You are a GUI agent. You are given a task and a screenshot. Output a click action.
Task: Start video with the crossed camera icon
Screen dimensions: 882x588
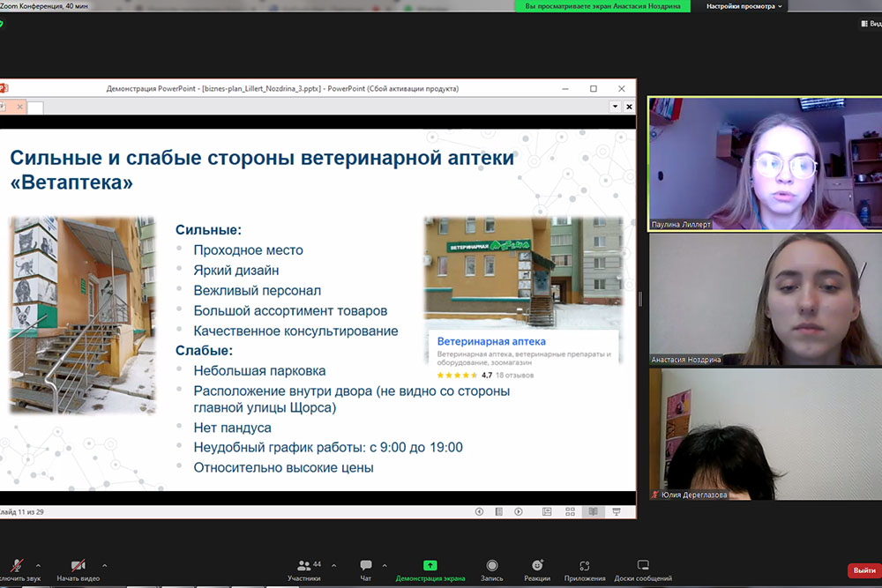[x=78, y=566]
